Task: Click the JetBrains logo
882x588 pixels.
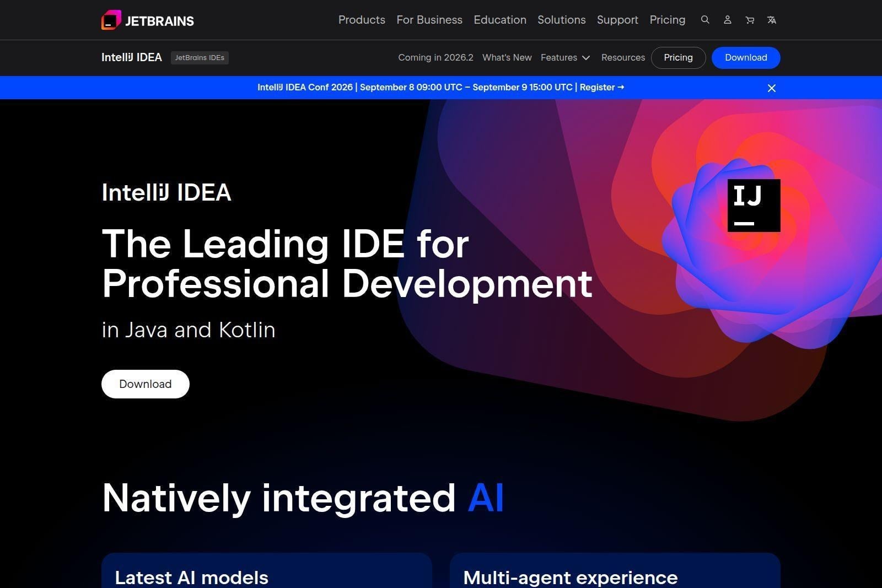Action: [148, 20]
